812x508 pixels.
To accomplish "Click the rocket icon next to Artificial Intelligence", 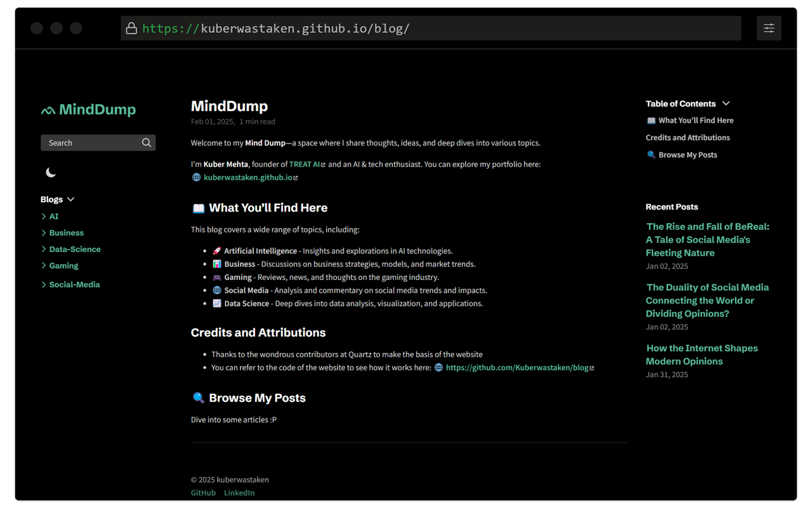I will tap(217, 251).
